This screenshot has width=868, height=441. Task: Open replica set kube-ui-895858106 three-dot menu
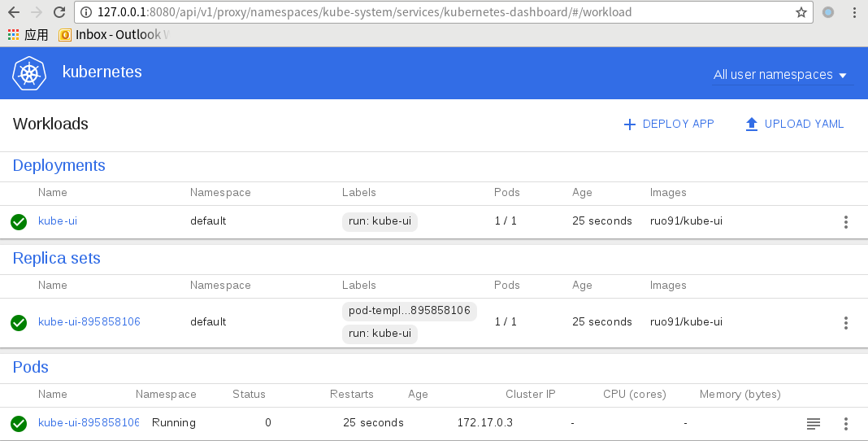click(x=846, y=322)
